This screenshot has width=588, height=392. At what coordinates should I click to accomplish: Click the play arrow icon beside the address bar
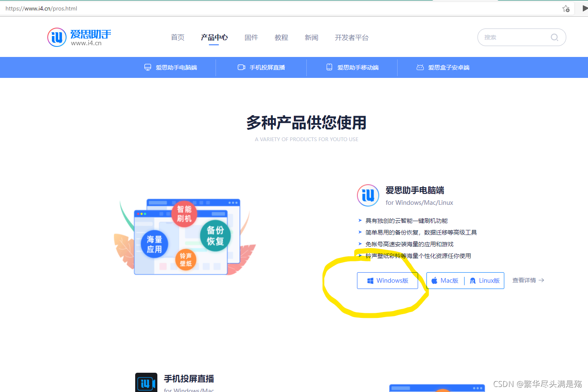(585, 8)
